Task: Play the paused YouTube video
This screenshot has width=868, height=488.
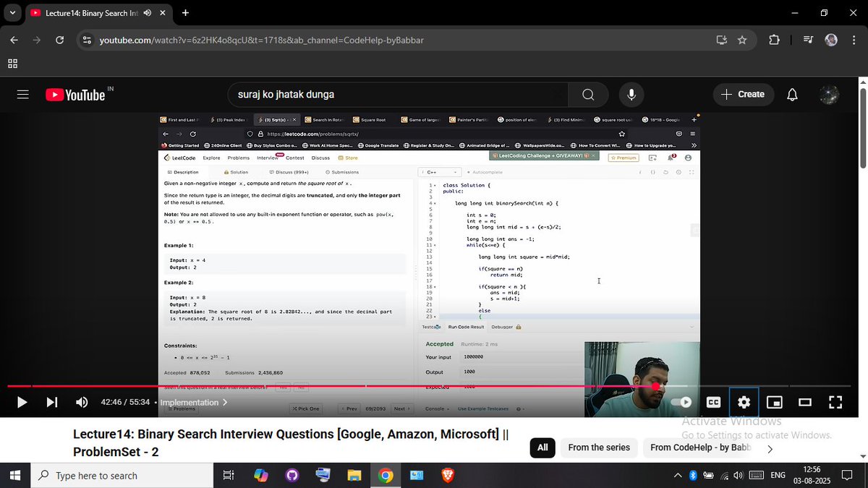Action: (x=22, y=402)
